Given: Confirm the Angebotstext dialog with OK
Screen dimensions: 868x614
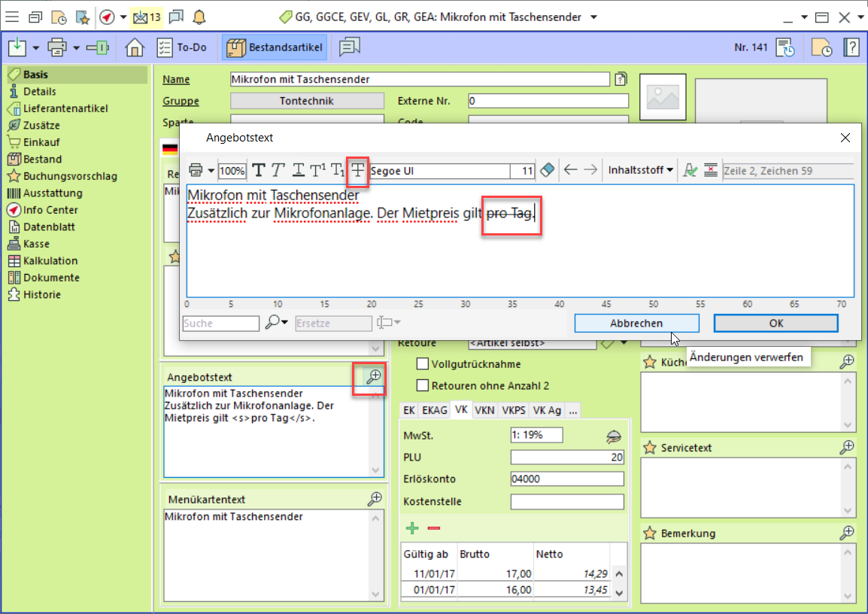Looking at the screenshot, I should point(775,323).
